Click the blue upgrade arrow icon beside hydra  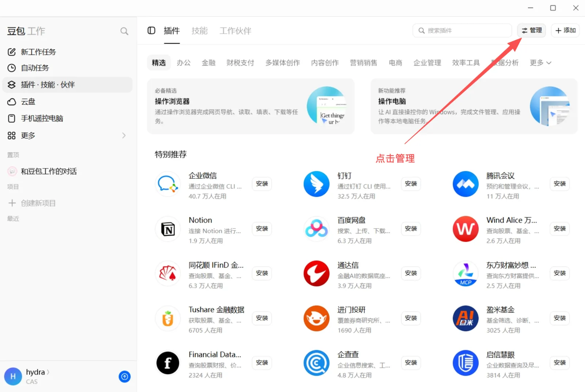(125, 377)
